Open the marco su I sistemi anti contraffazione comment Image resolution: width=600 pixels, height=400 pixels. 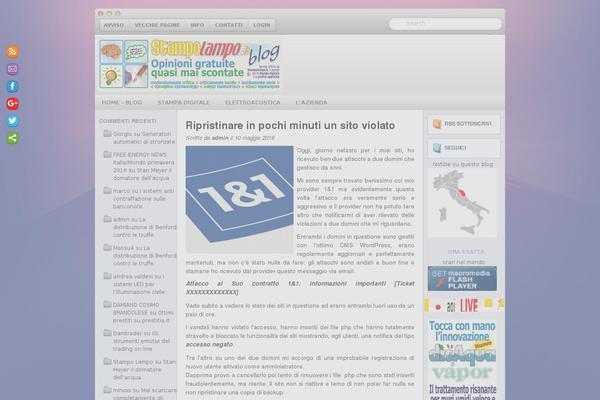[143, 198]
